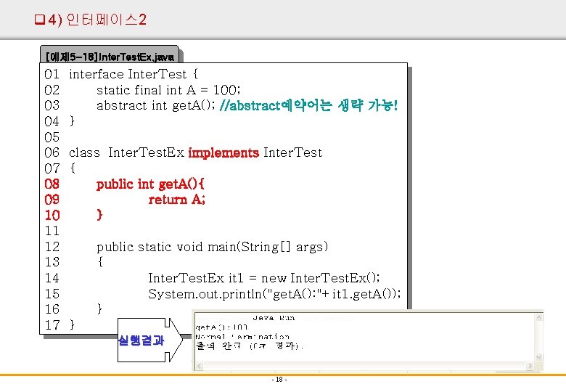Click the getA() output line in console
Image resolution: width=566 pixels, height=392 pixels.
221,327
